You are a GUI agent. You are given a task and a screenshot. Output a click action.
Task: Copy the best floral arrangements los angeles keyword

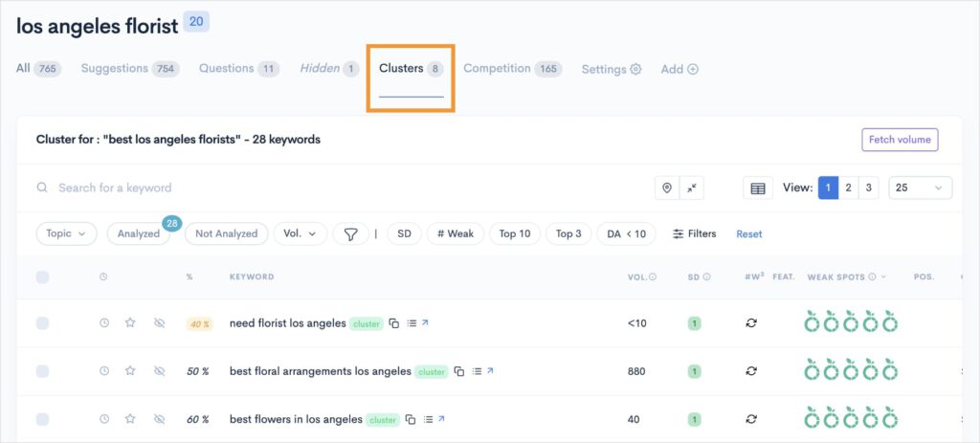[x=459, y=372]
